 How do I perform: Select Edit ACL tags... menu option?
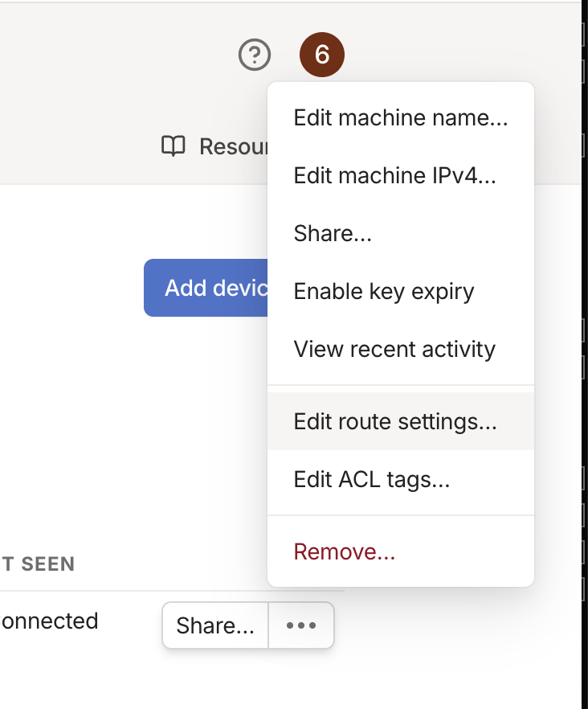click(371, 479)
